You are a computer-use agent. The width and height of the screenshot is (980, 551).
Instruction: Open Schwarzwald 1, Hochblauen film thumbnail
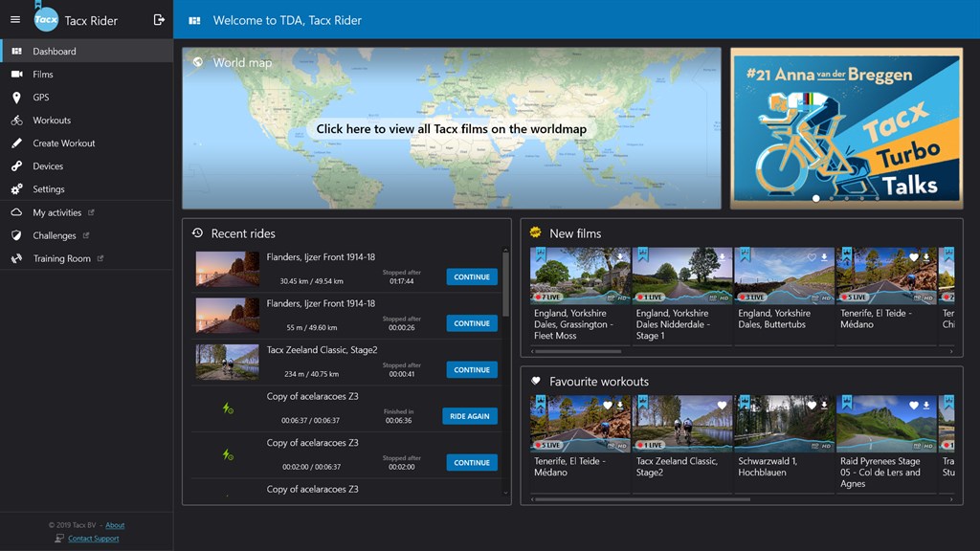(x=785, y=424)
